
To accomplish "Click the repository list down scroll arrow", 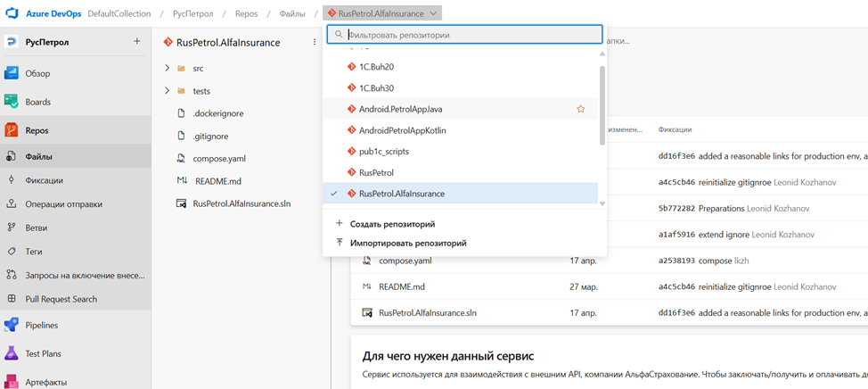I will [602, 203].
